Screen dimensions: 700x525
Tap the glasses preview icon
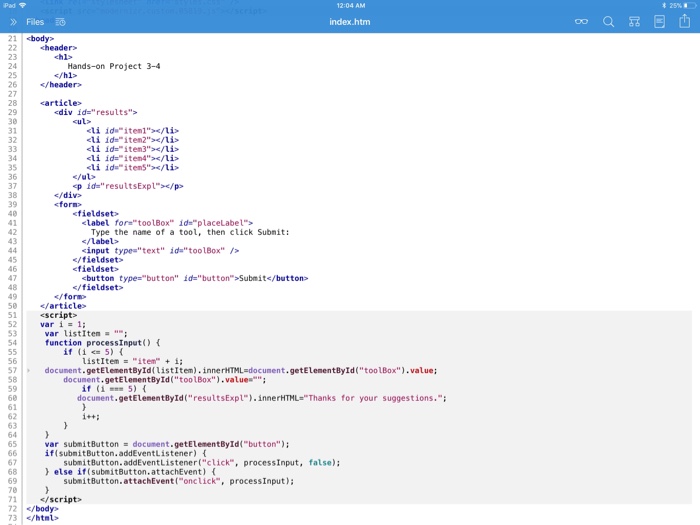[x=581, y=21]
